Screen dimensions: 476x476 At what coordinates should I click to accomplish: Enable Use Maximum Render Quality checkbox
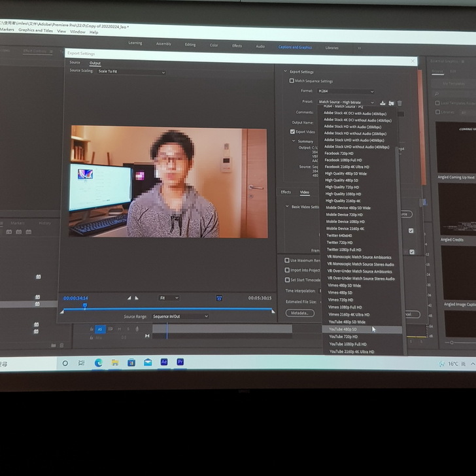click(287, 260)
